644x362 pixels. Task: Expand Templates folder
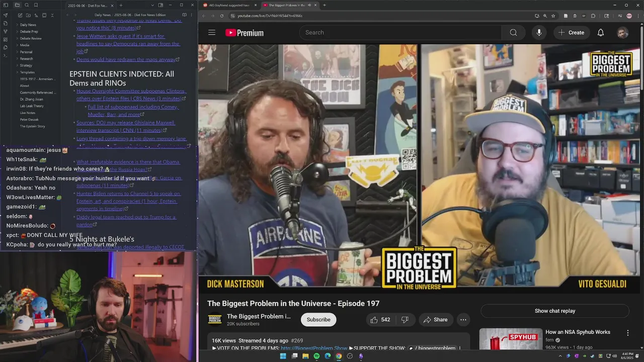click(27, 72)
